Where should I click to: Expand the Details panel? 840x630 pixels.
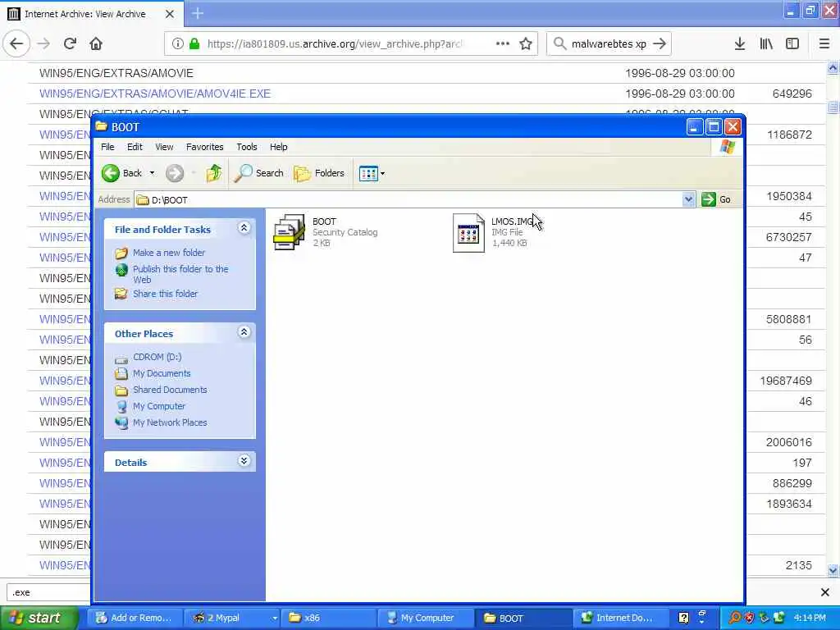244,461
